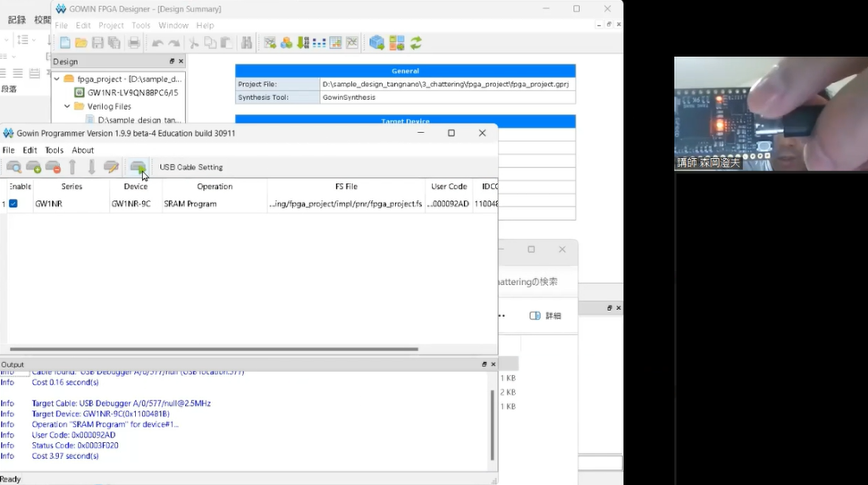Click the Save icon in FPGA Designer toolbar
868x485 pixels.
[97, 43]
